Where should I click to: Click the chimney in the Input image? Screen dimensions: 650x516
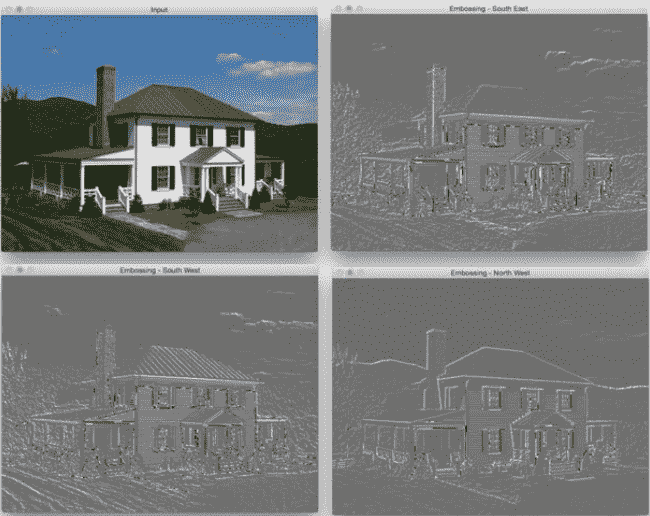click(x=104, y=90)
